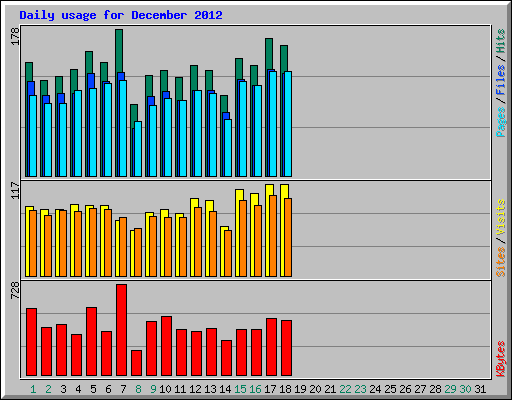
Task: Select day "18" on the date axis
Action: 285,389
